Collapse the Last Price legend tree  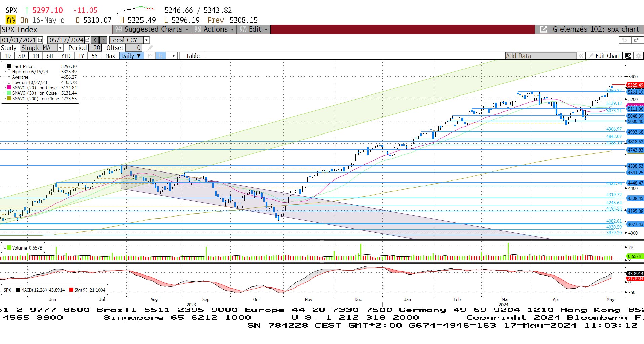[x=5, y=66]
